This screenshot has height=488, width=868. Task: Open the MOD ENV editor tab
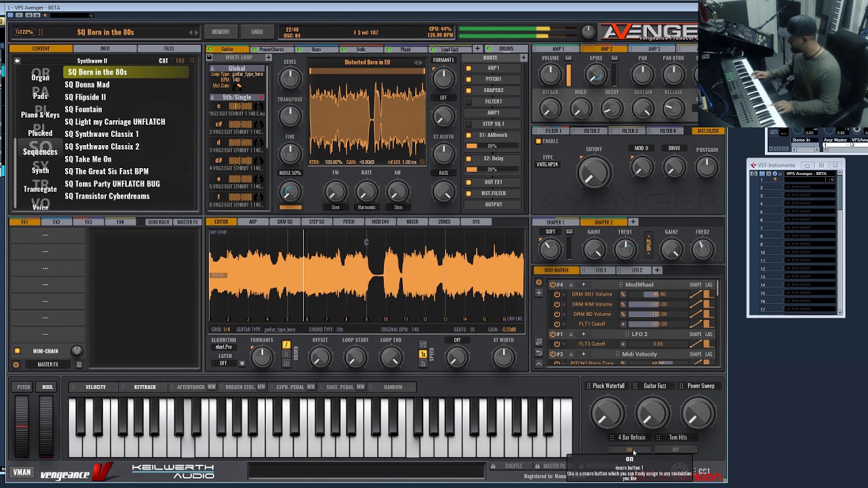pos(380,222)
